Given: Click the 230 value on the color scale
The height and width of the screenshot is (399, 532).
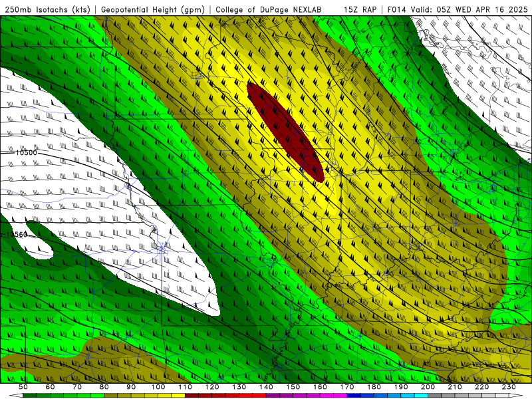Looking at the screenshot, I should [509, 387].
